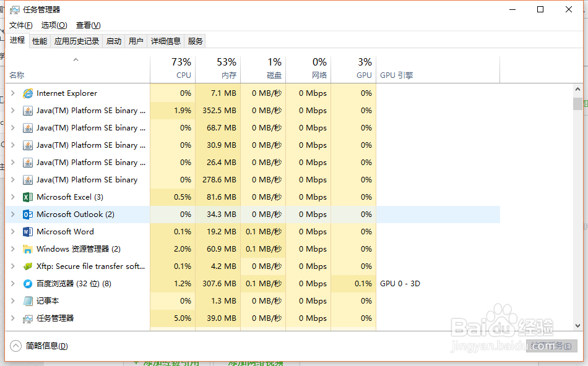This screenshot has height=366, width=588.
Task: Click the Java icon beside 30.9 MB
Action: tap(28, 145)
